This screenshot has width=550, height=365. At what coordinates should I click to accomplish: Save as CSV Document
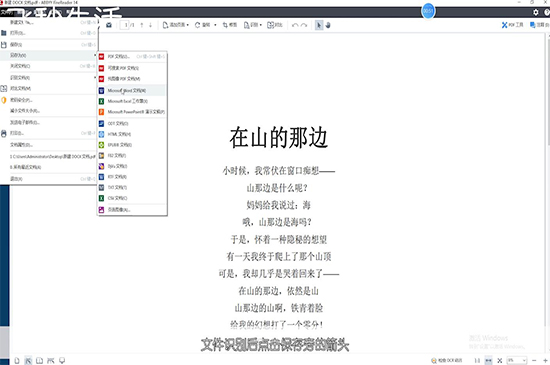(132, 198)
